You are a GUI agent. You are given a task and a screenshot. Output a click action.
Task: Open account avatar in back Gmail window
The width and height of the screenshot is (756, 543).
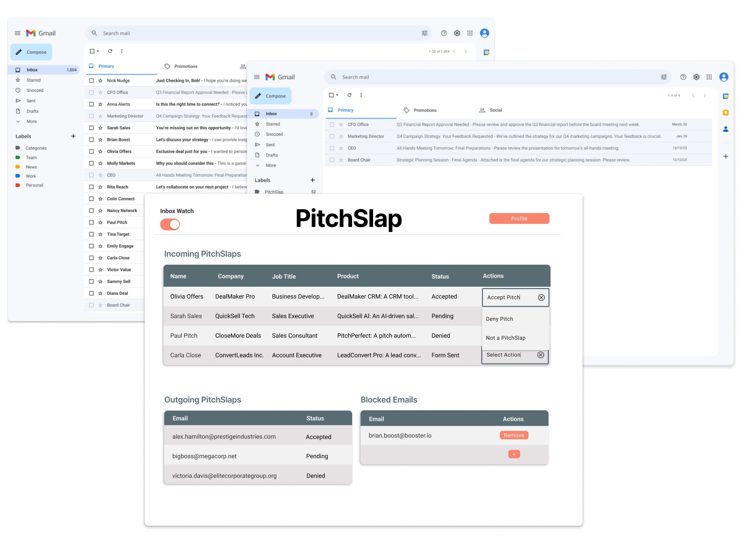click(484, 33)
